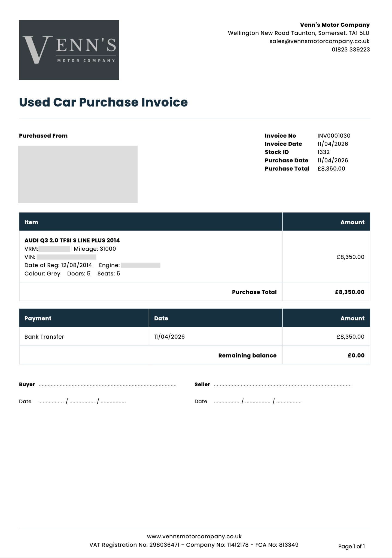Click the header Purchase Total value £8,350.00
Viewport: 392px width, 558px height.
331,169
